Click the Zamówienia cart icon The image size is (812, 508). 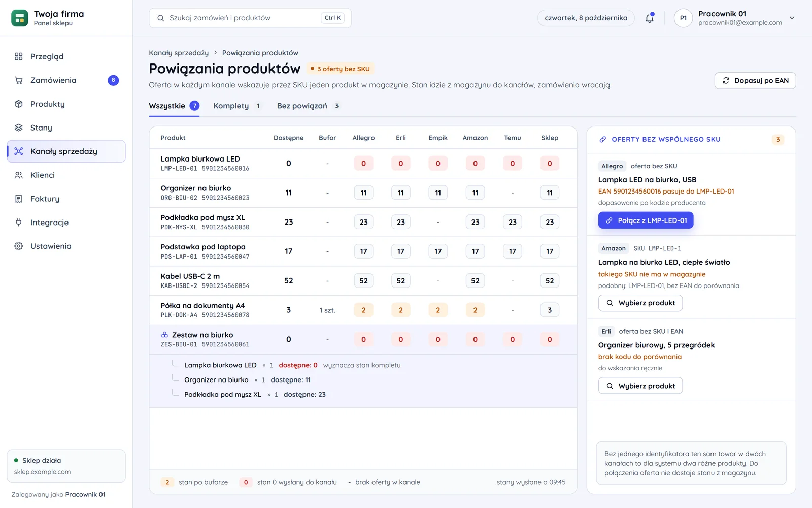pos(19,80)
